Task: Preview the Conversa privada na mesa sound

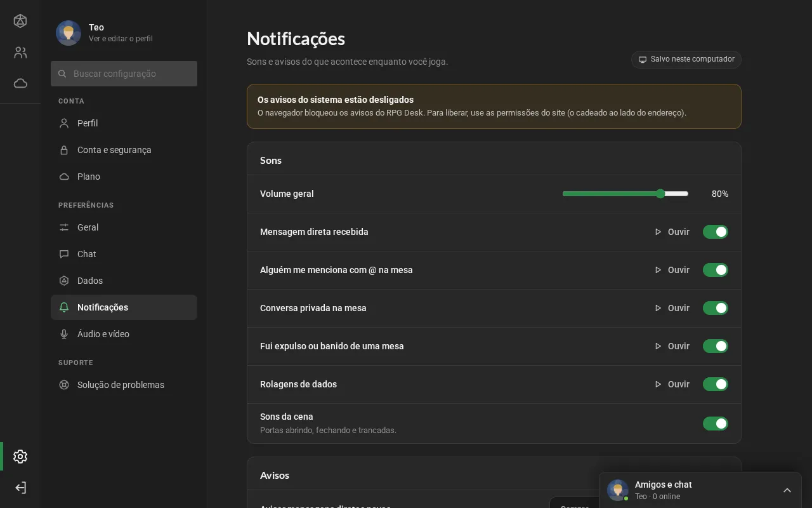Action: (x=672, y=308)
